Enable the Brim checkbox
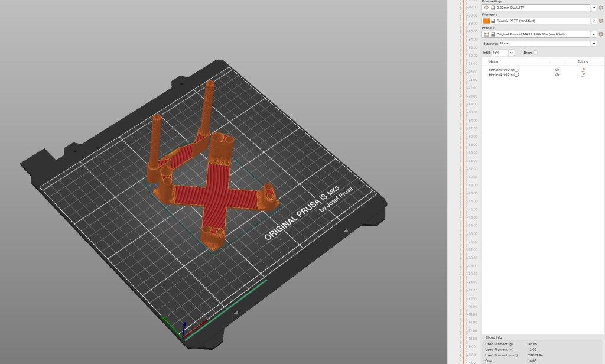 pos(535,53)
